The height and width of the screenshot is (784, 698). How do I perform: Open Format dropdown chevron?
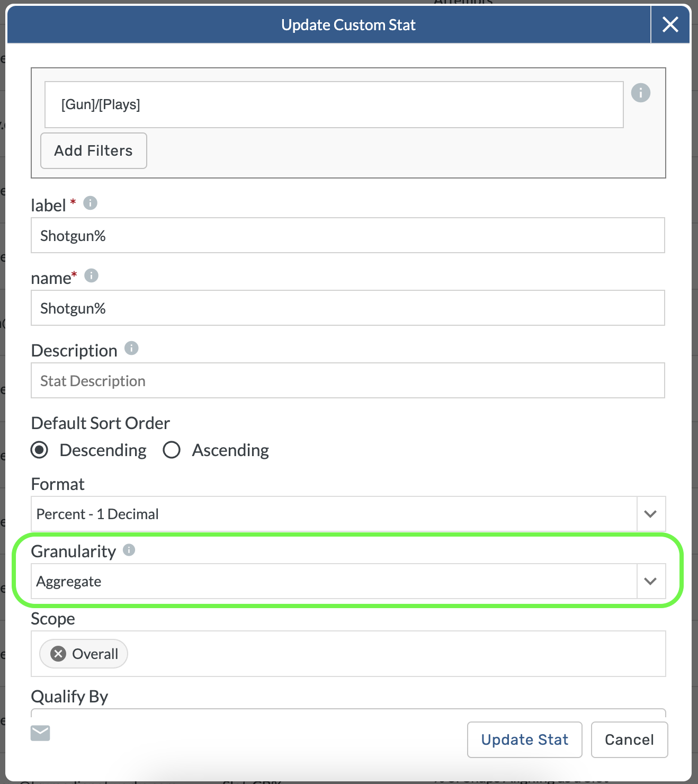point(650,514)
